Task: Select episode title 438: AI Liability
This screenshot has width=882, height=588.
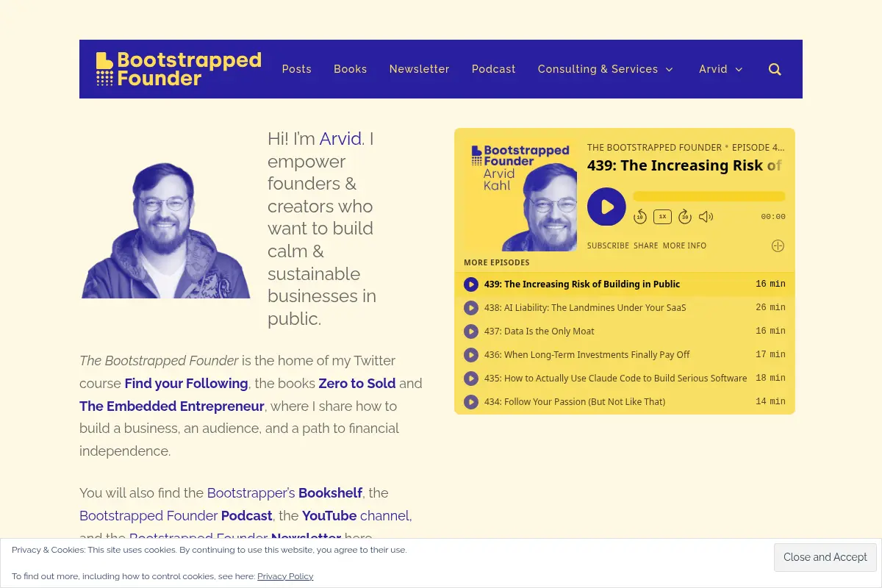Action: pos(585,308)
